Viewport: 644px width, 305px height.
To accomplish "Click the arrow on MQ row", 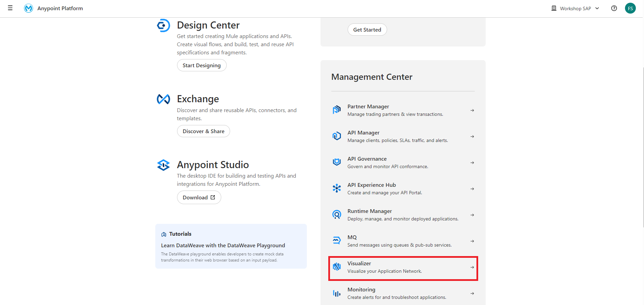I will [x=472, y=241].
